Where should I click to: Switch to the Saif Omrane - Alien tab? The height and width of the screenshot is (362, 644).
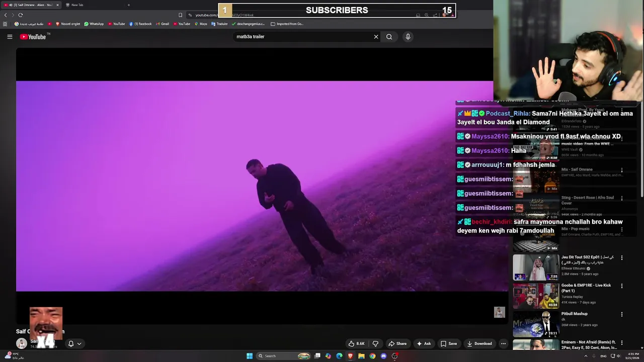pyautogui.click(x=31, y=5)
